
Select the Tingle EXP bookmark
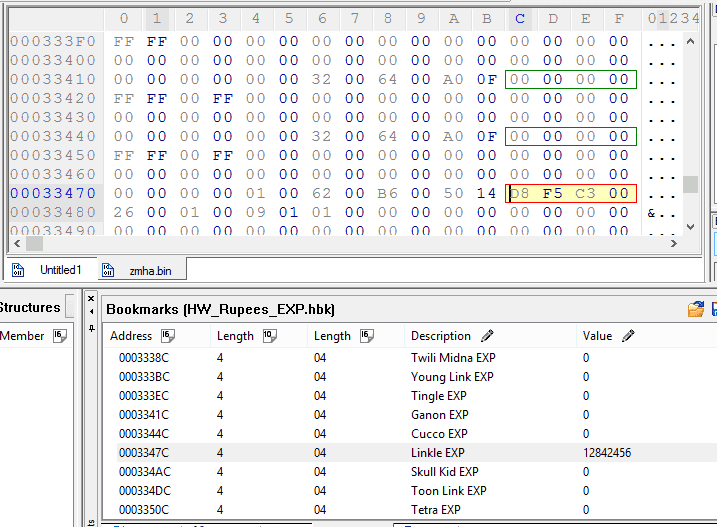coord(409,396)
